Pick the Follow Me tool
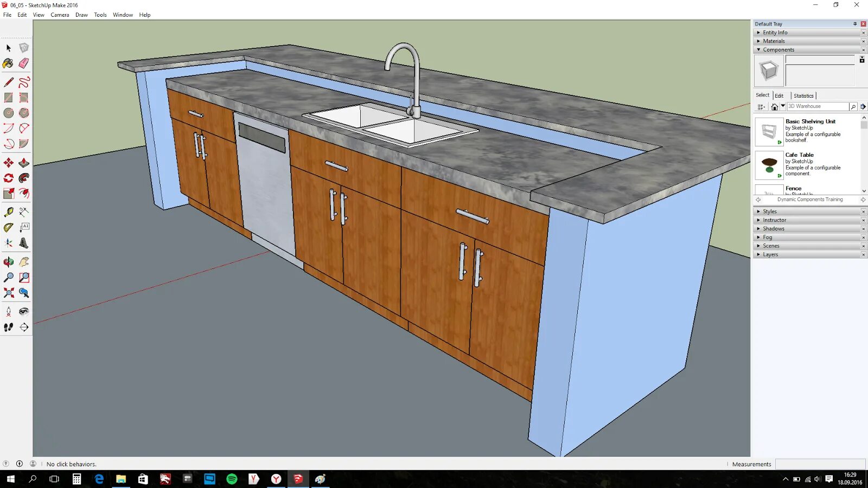 coord(24,178)
